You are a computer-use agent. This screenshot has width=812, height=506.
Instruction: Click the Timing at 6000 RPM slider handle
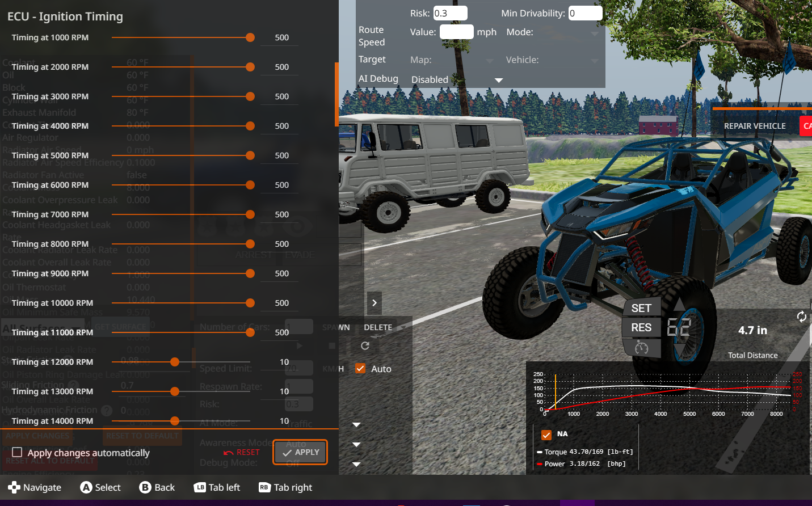[x=250, y=185]
